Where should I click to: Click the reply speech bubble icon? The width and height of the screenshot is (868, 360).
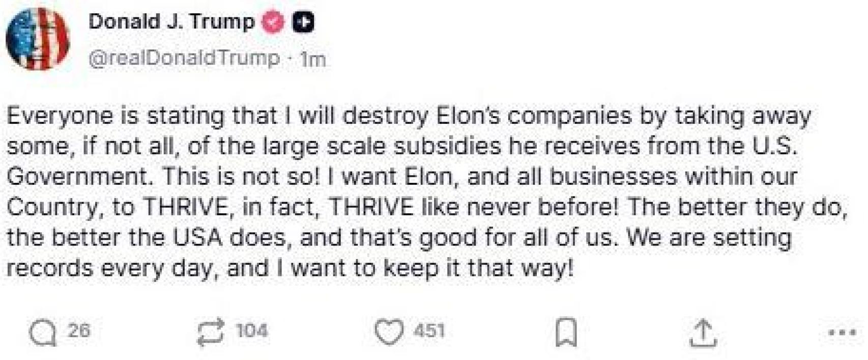click(43, 333)
